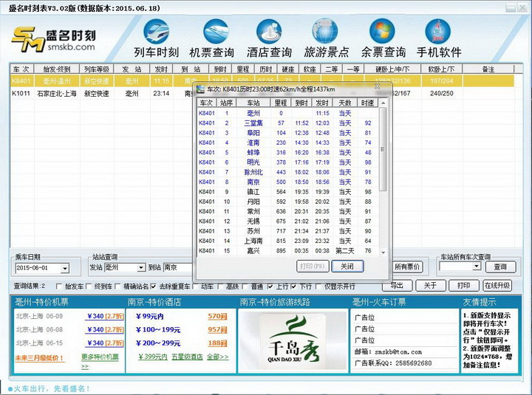This screenshot has height=395, width=532.
Task: Enable the 普通 checkbox
Action: coord(245,286)
